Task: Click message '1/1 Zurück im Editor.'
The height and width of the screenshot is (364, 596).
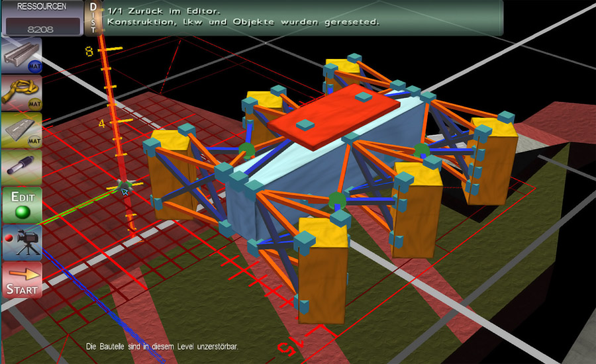Action: click(163, 11)
